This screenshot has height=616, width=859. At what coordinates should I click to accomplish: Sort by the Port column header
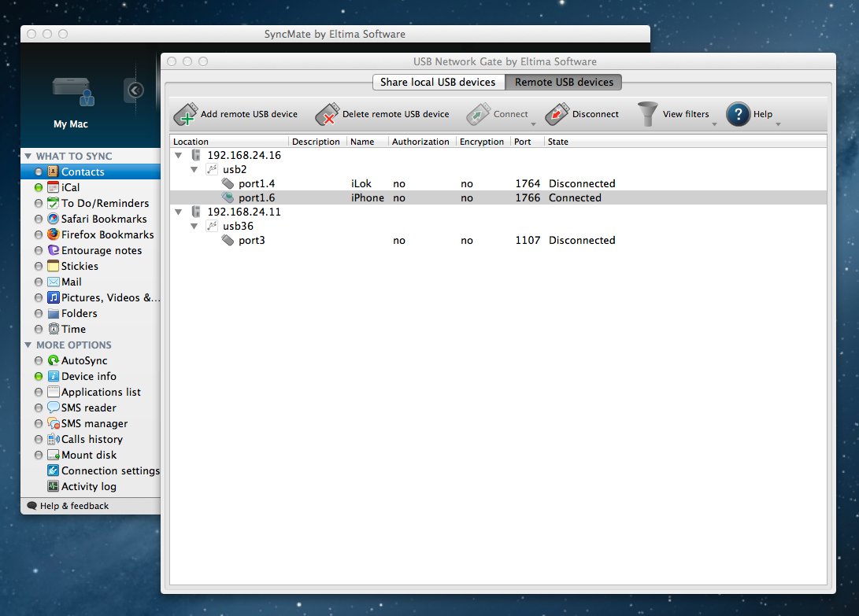coord(528,142)
